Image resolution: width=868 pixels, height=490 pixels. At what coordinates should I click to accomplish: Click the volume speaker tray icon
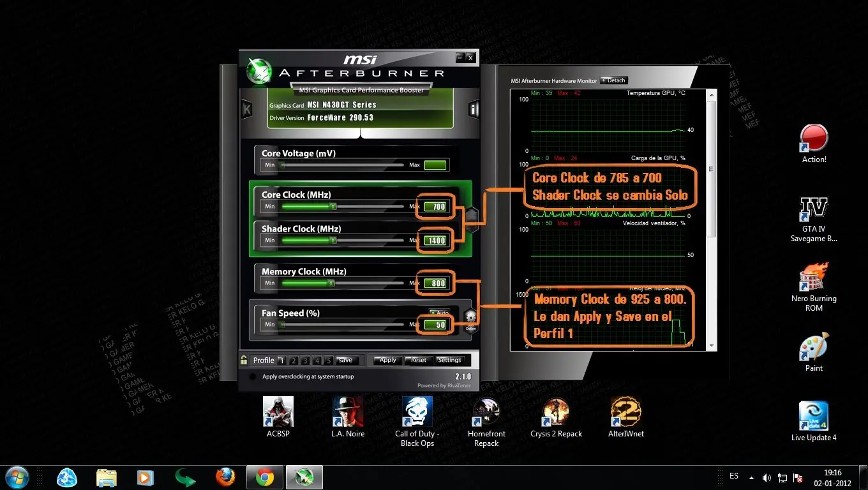[767, 477]
